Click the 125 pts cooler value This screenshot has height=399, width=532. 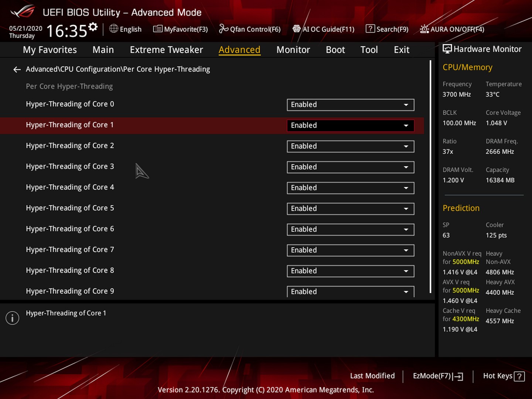(x=496, y=235)
